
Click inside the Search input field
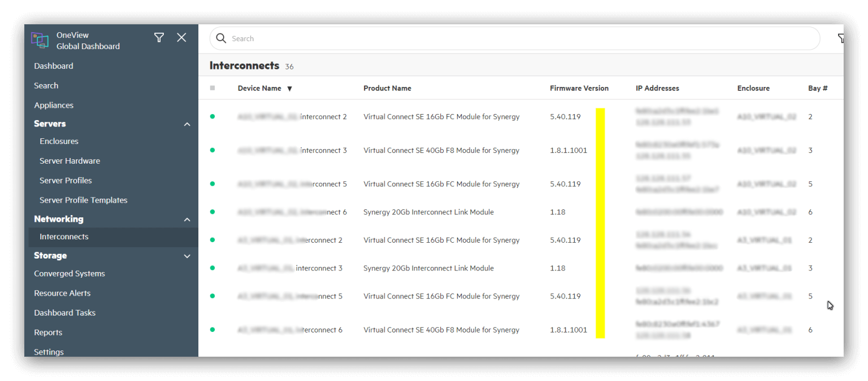396,38
